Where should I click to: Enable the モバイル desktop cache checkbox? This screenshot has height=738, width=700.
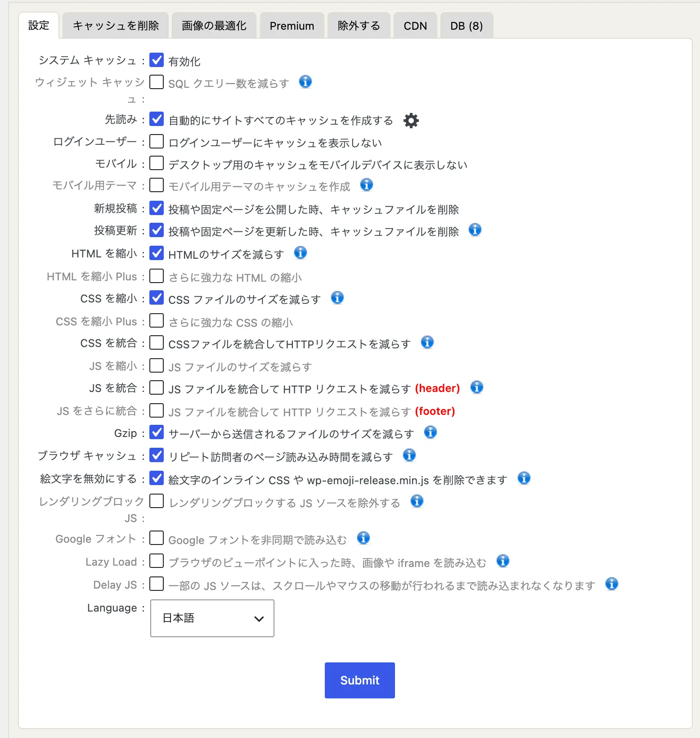[157, 163]
